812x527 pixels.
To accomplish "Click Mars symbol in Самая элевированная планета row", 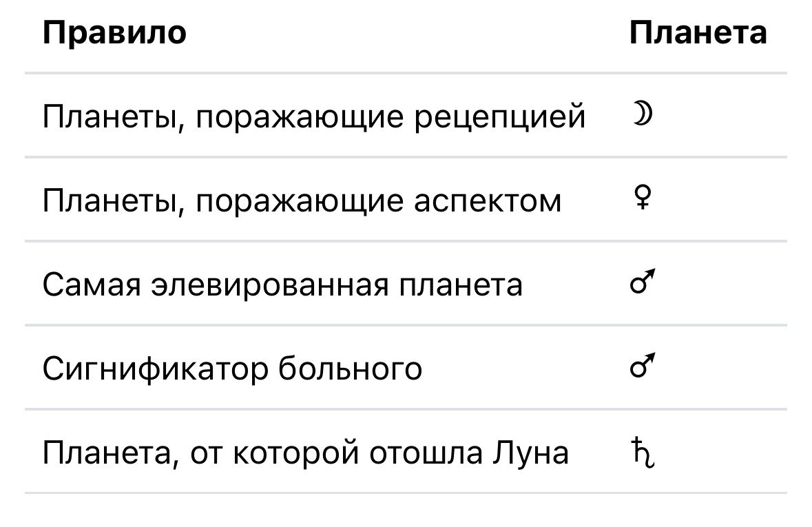I will point(643,282).
